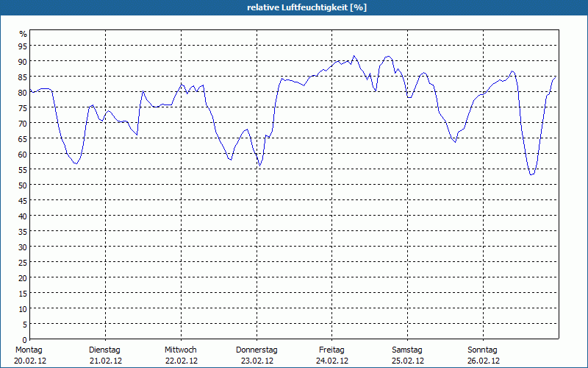This screenshot has height=368, width=588.
Task: Select the 60 y-axis value
Action: pos(24,155)
